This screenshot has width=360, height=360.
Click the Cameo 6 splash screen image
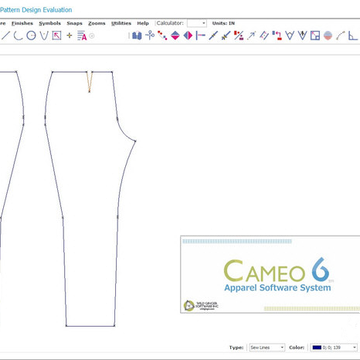tap(270, 274)
